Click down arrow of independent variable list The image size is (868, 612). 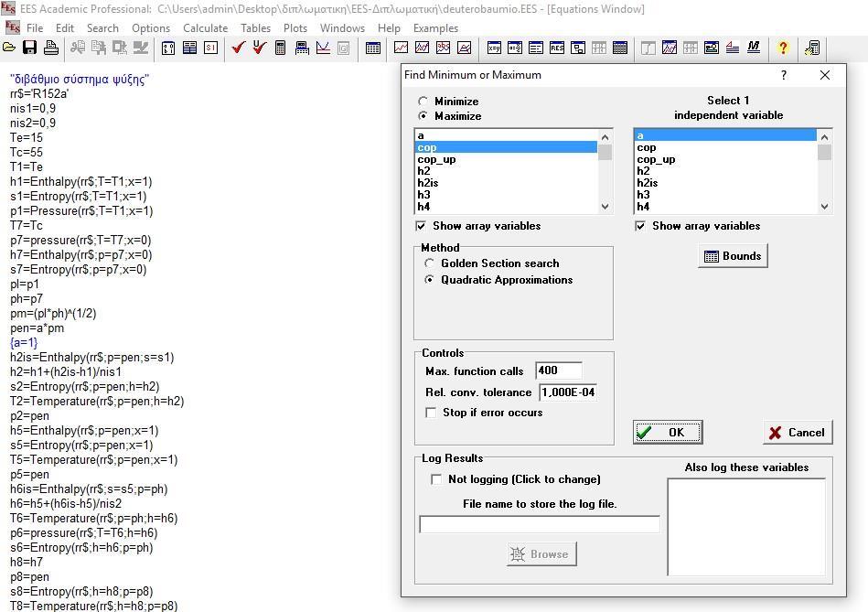point(824,207)
